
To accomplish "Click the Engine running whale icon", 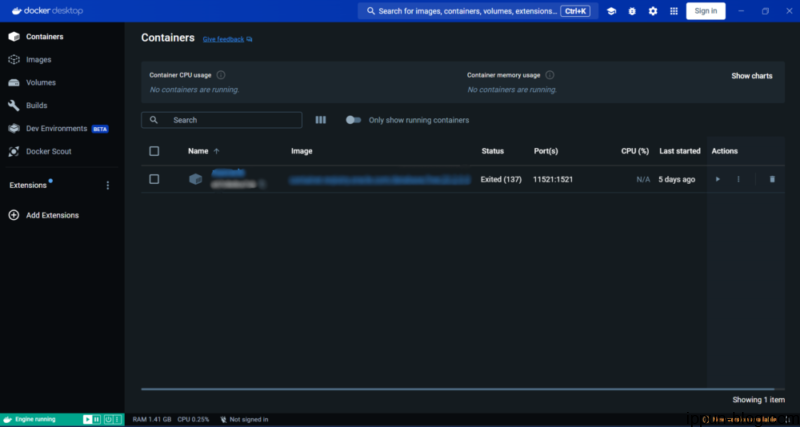I will [7, 419].
